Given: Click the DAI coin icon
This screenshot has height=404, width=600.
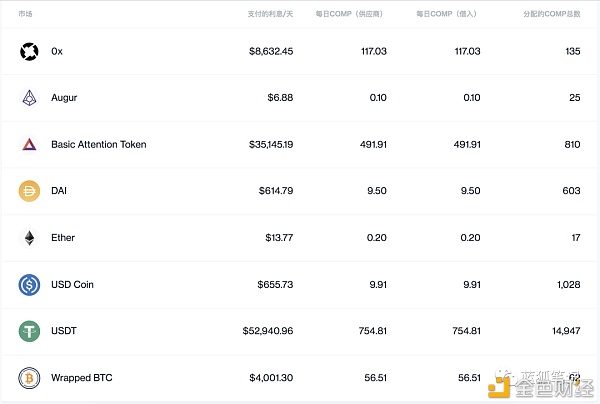Looking at the screenshot, I should click(x=29, y=191).
